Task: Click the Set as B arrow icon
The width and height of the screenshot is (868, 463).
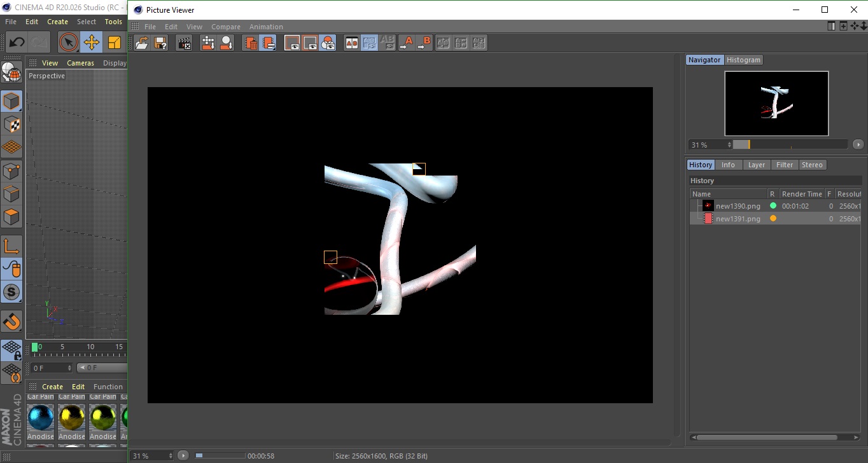Action: pyautogui.click(x=424, y=43)
